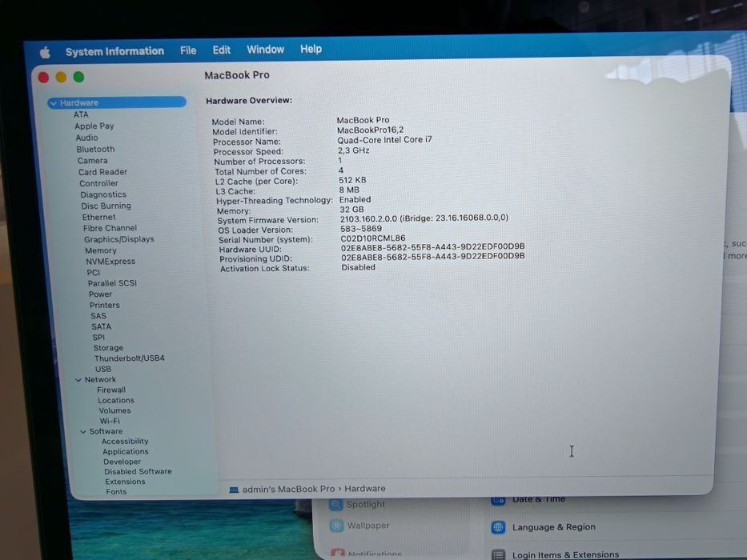Image resolution: width=747 pixels, height=560 pixels.
Task: Select Storage in the sidebar
Action: point(108,348)
